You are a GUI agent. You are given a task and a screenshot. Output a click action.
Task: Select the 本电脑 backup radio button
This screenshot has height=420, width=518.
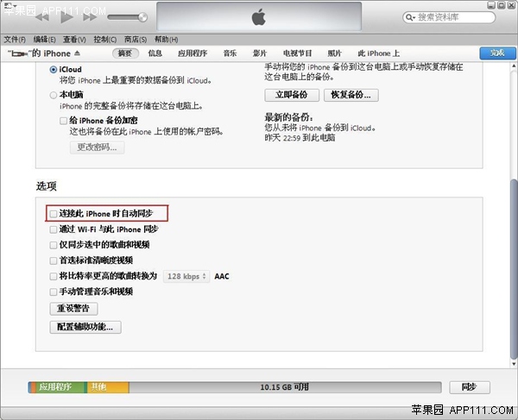click(x=54, y=95)
